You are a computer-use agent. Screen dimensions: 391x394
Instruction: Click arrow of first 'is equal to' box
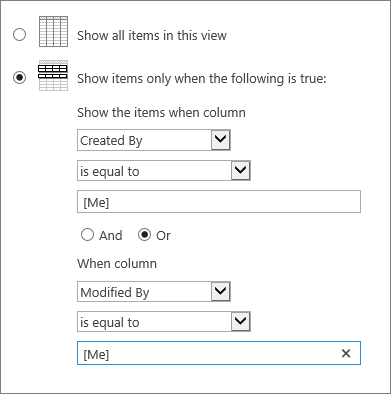(x=241, y=171)
